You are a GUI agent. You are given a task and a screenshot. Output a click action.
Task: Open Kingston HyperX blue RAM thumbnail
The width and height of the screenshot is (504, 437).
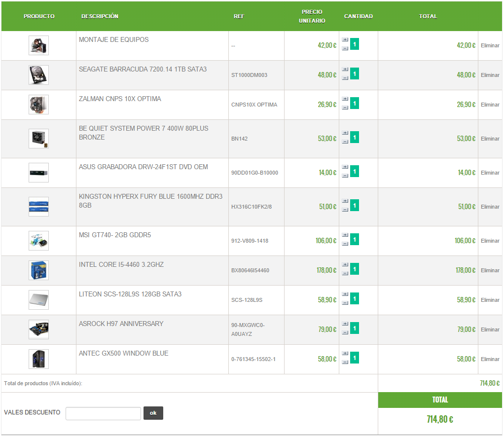[x=38, y=207]
